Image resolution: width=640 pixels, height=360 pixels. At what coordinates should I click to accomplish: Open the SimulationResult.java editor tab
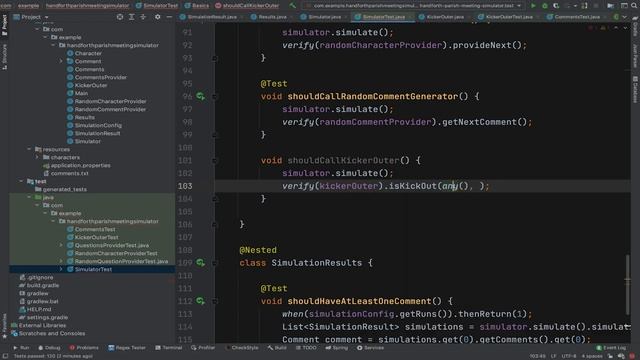click(x=208, y=17)
